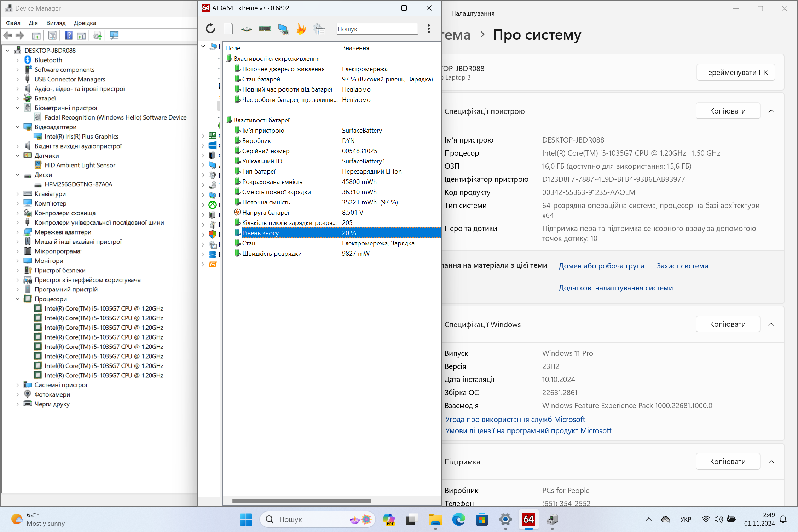This screenshot has width=798, height=532.
Task: Open the AIDA64 three-dot menu
Action: click(429, 29)
